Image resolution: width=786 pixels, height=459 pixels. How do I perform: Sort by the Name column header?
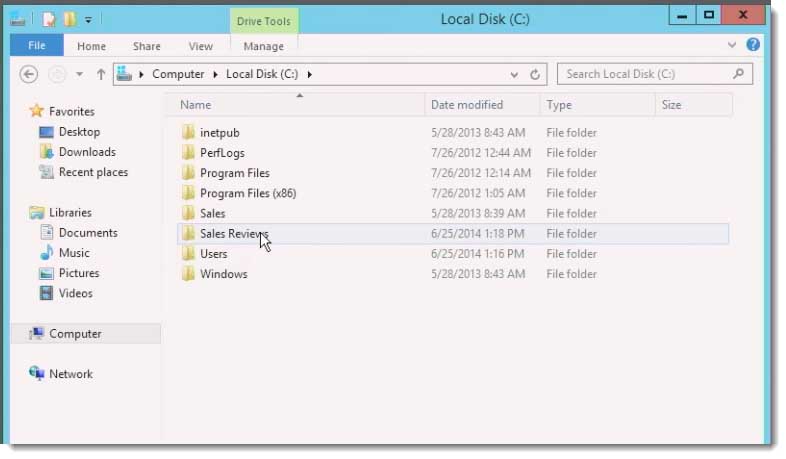(195, 105)
